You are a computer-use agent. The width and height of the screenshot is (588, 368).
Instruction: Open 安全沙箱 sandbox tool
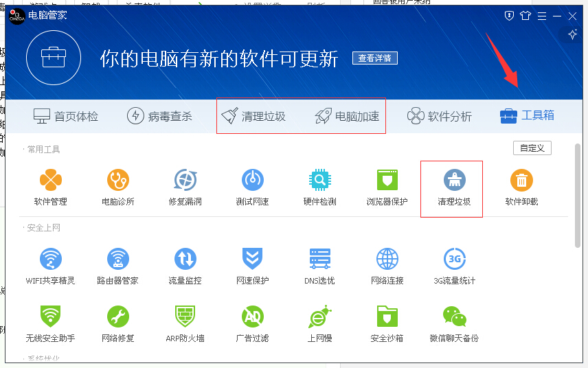(387, 324)
